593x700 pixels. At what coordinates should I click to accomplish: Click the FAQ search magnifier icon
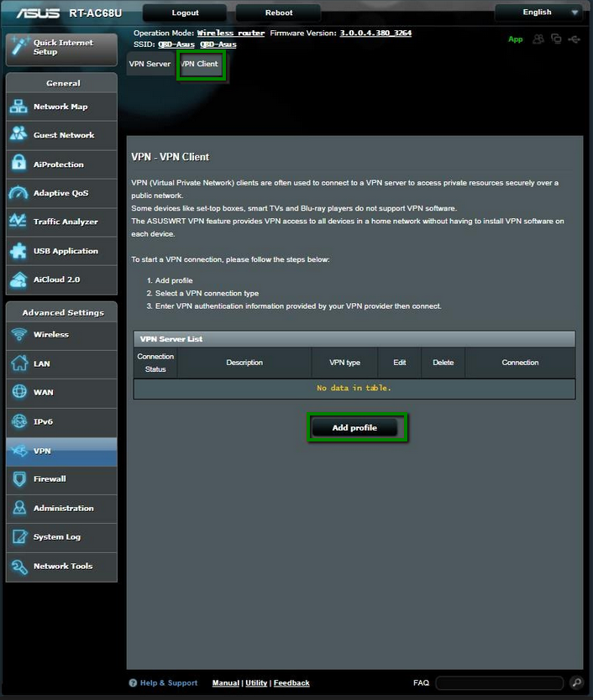point(576,682)
